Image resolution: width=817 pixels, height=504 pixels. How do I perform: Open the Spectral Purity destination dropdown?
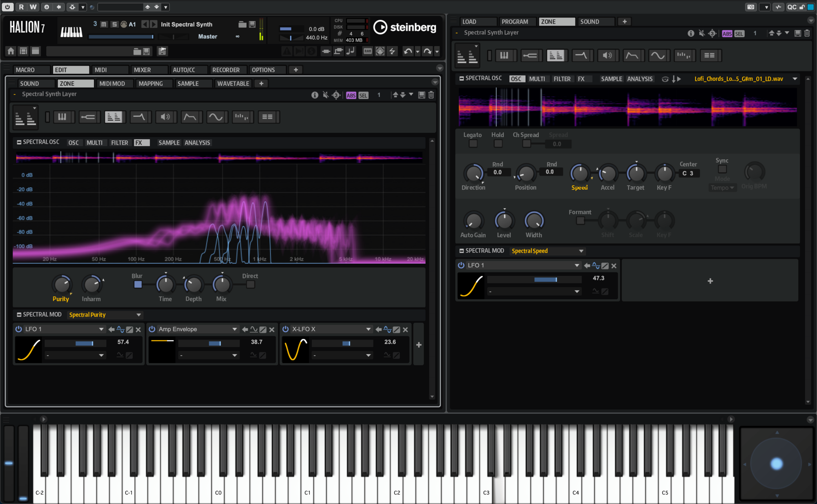click(105, 315)
